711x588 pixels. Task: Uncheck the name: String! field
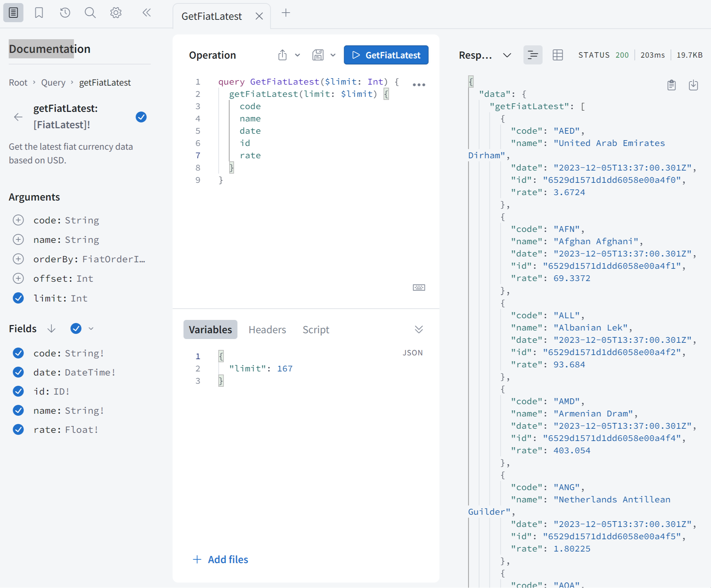18,411
